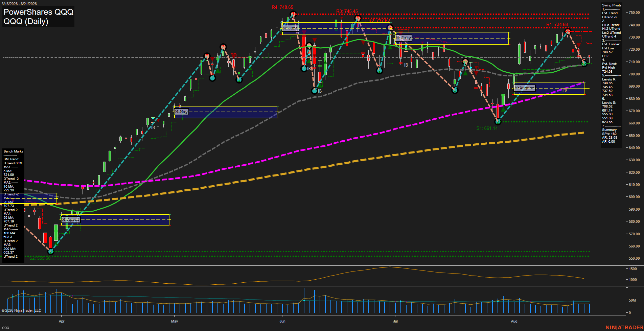Click the SP's: 162 summary line
This screenshot has height=331, width=644.
pos(609,134)
